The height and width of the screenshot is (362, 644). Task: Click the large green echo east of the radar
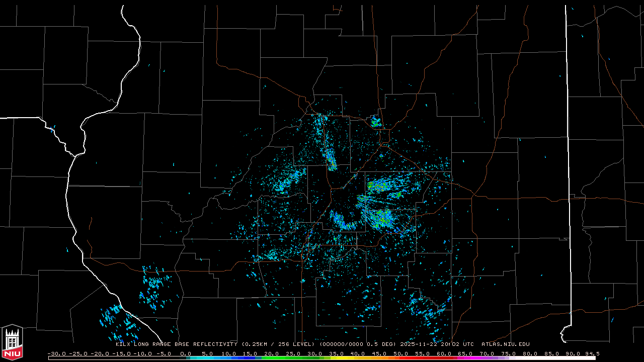(381, 217)
